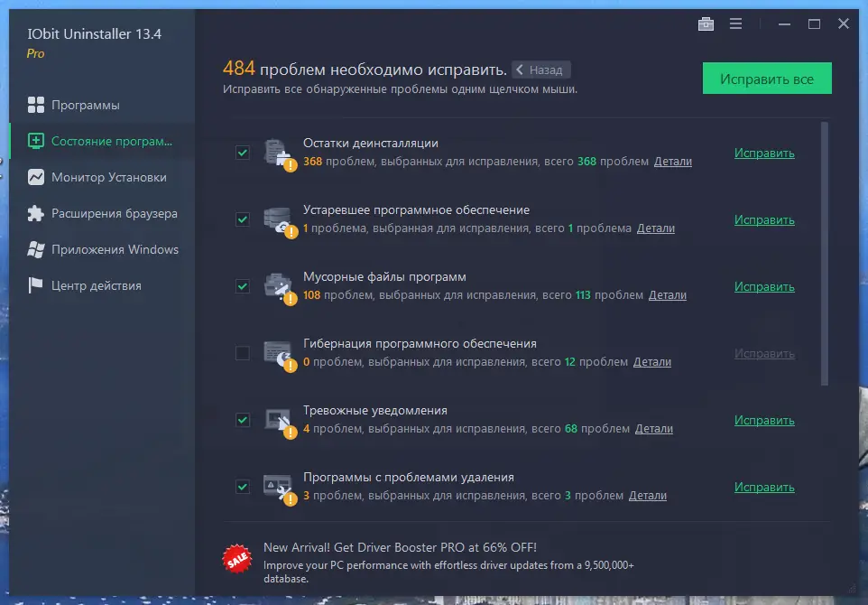This screenshot has height=605, width=868.
Task: Click Исправить for Остатки деинсталляции
Action: click(764, 153)
